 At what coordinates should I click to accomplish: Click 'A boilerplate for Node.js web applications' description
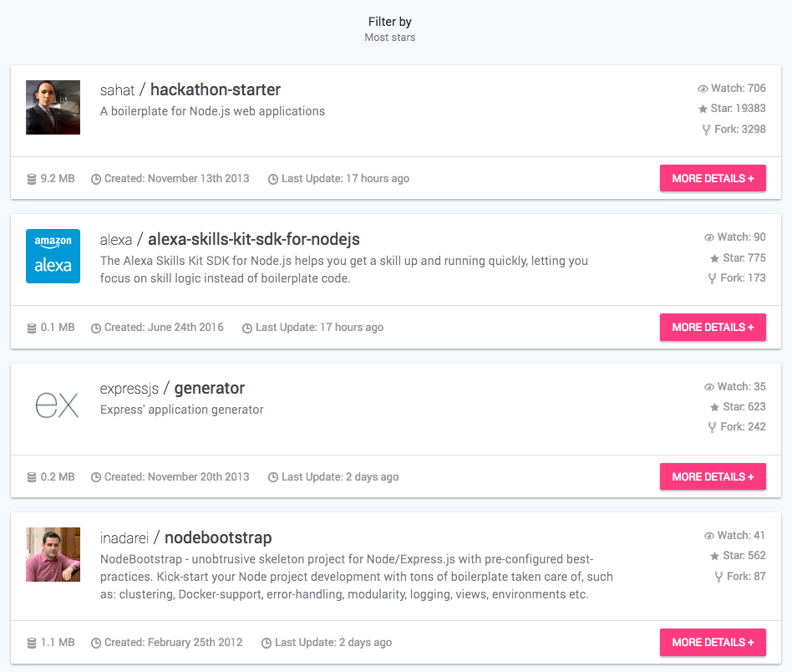tap(212, 111)
